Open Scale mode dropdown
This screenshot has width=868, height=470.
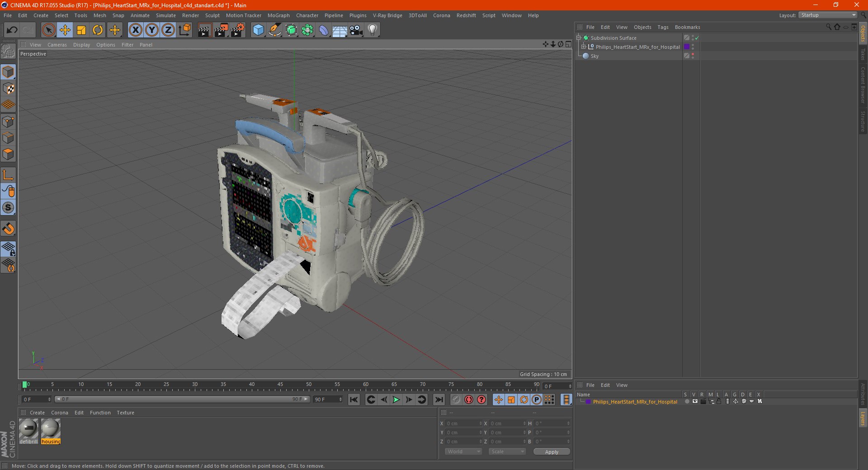click(507, 451)
